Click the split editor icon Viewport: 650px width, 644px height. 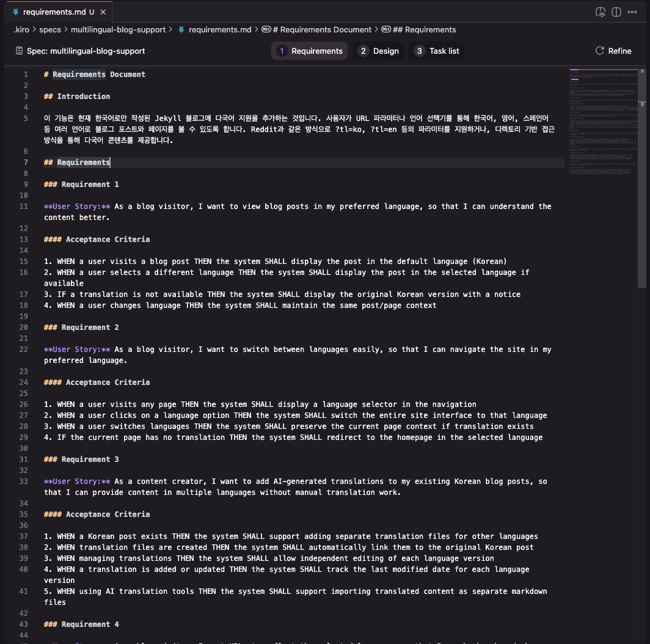pos(616,12)
